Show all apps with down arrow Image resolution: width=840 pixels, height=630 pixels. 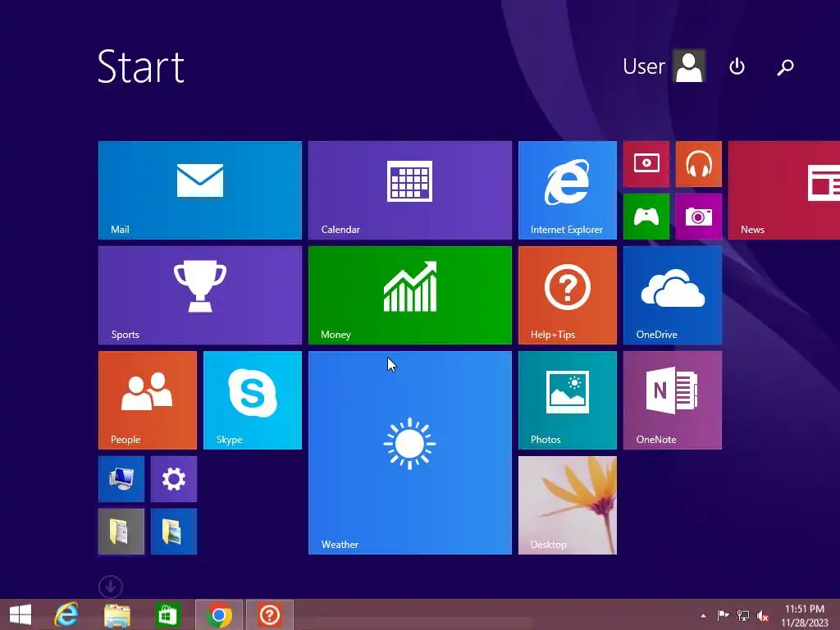111,587
